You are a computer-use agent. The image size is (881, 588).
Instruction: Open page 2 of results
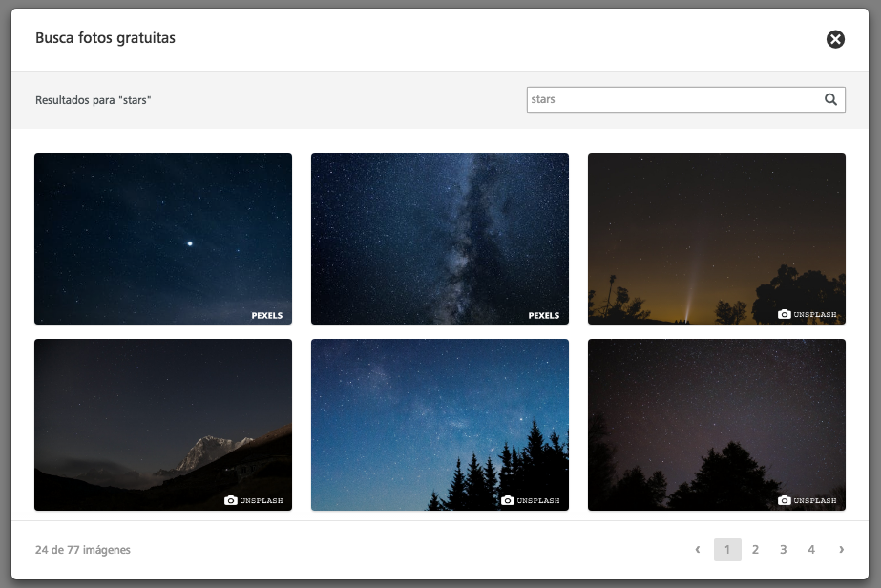point(755,550)
